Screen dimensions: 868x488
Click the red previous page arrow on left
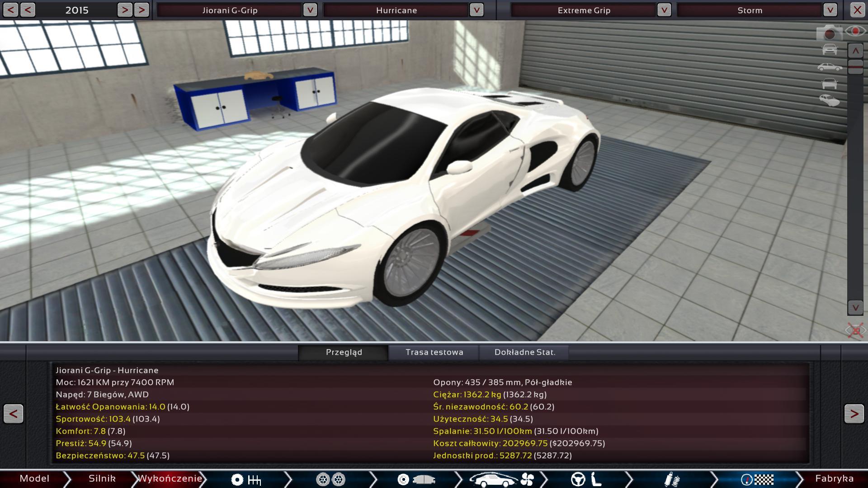(14, 413)
